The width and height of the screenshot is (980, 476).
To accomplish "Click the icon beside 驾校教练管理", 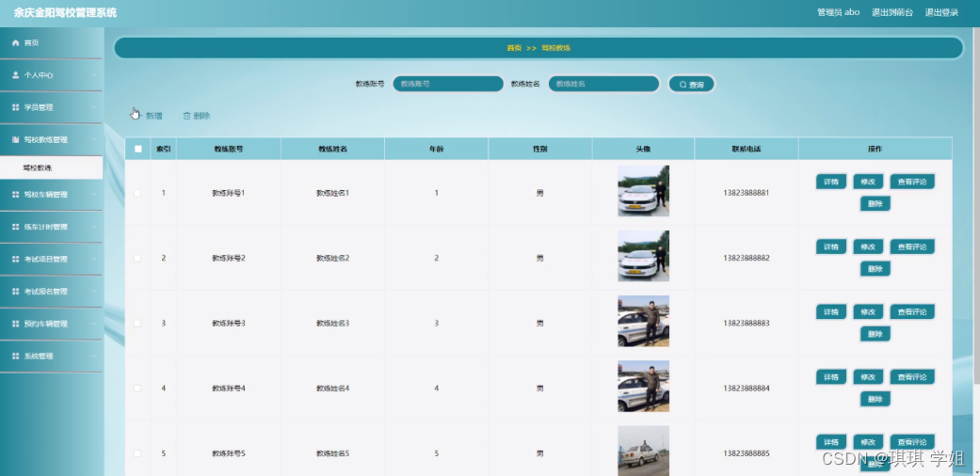I will point(16,140).
